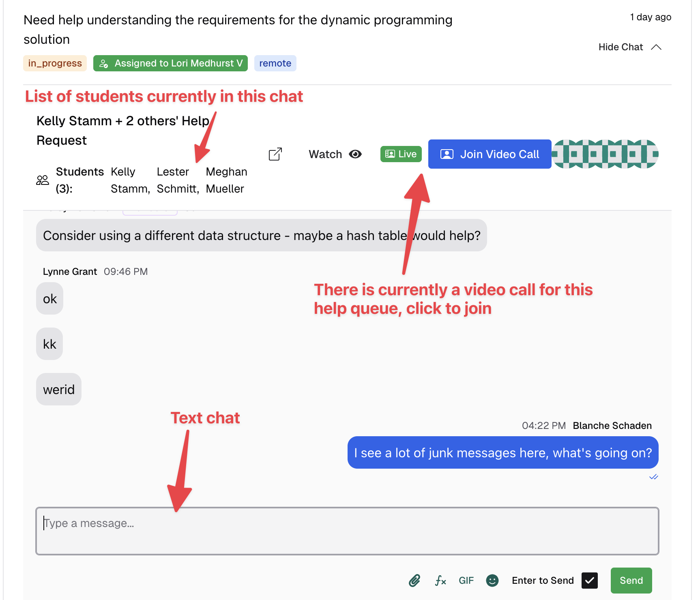Toggle Watch with the eye icon
This screenshot has width=700, height=600.
pyautogui.click(x=335, y=154)
